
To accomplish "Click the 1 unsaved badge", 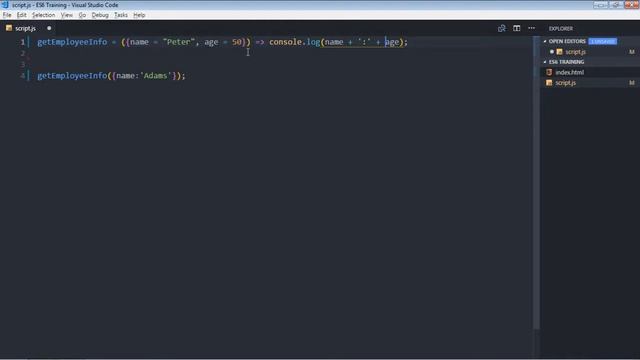I will click(602, 41).
